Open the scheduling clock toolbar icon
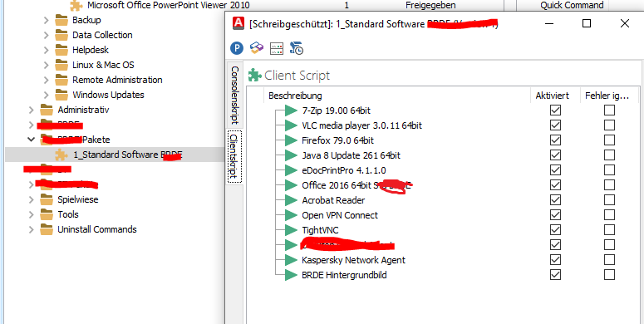This screenshot has height=324, width=644. [297, 48]
